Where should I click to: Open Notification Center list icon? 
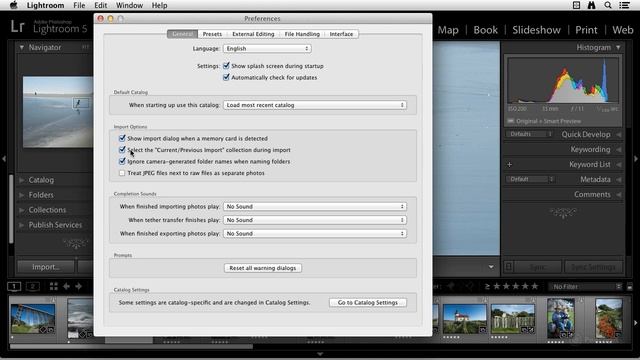[x=624, y=5]
